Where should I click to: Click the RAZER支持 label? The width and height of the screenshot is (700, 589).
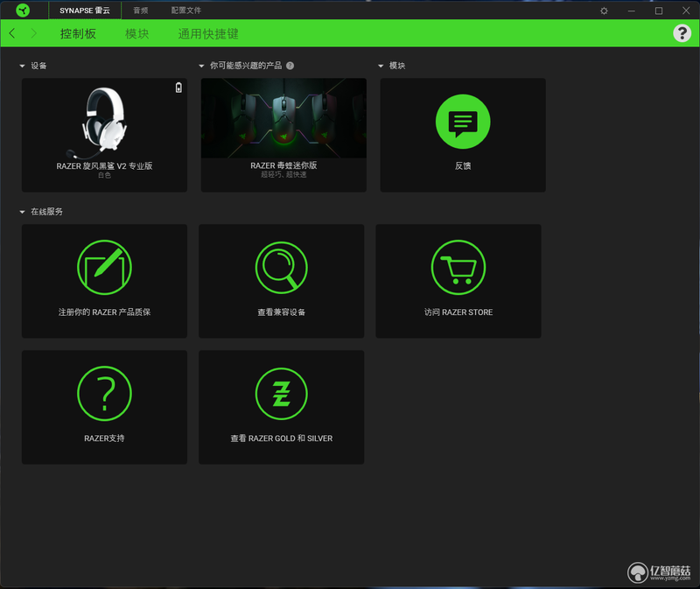tap(104, 438)
